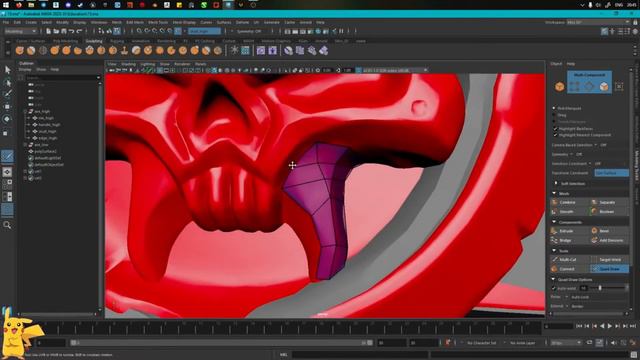This screenshot has height=360, width=640.
Task: Choose the stamp-shaped sculpting shelf tool
Action: point(124,51)
